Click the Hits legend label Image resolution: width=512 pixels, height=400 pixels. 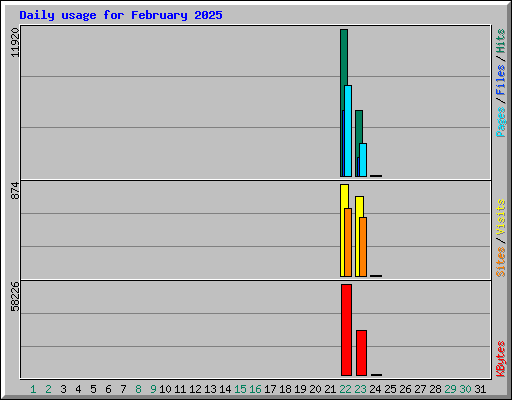click(x=500, y=41)
